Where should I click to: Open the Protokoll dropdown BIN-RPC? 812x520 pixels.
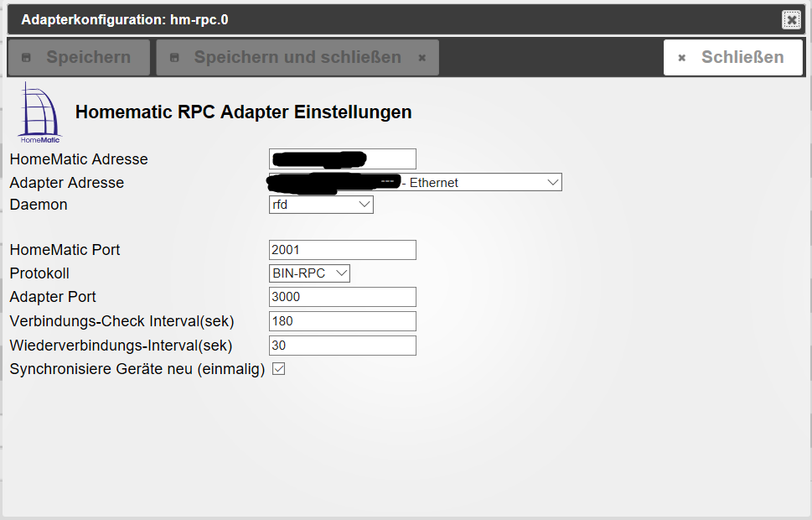click(309, 273)
